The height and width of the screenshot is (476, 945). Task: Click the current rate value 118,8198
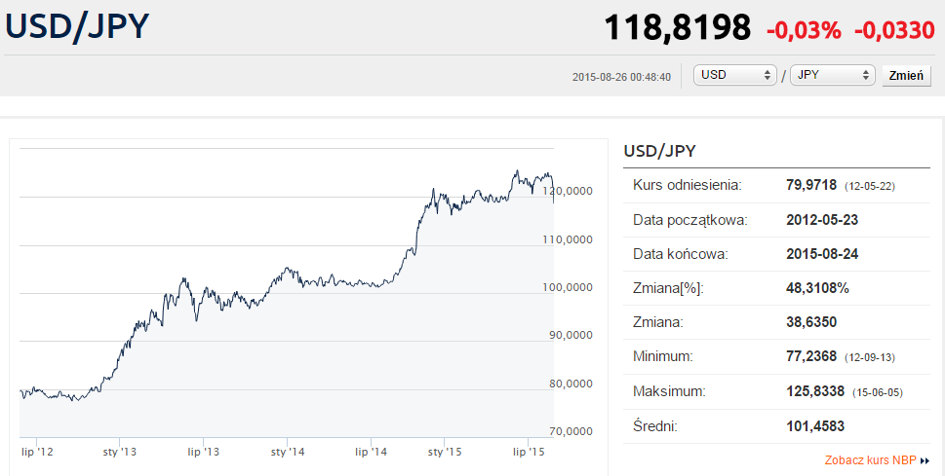click(679, 29)
